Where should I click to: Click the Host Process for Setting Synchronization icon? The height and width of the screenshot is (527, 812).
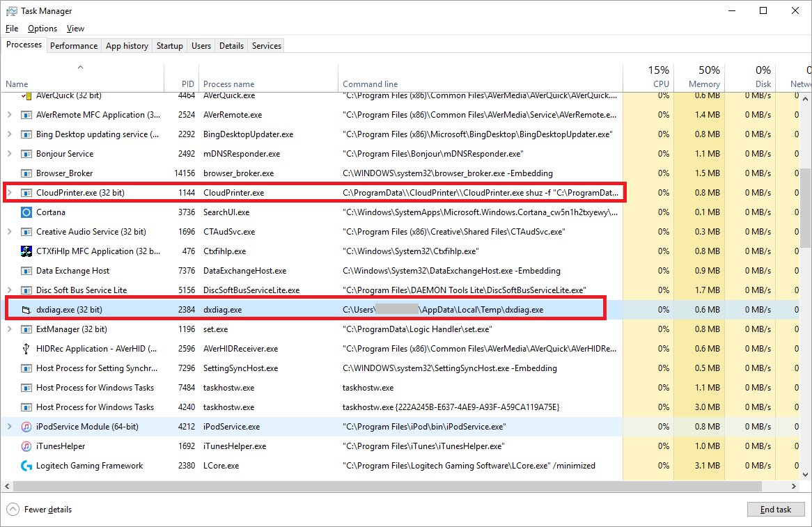(x=26, y=368)
